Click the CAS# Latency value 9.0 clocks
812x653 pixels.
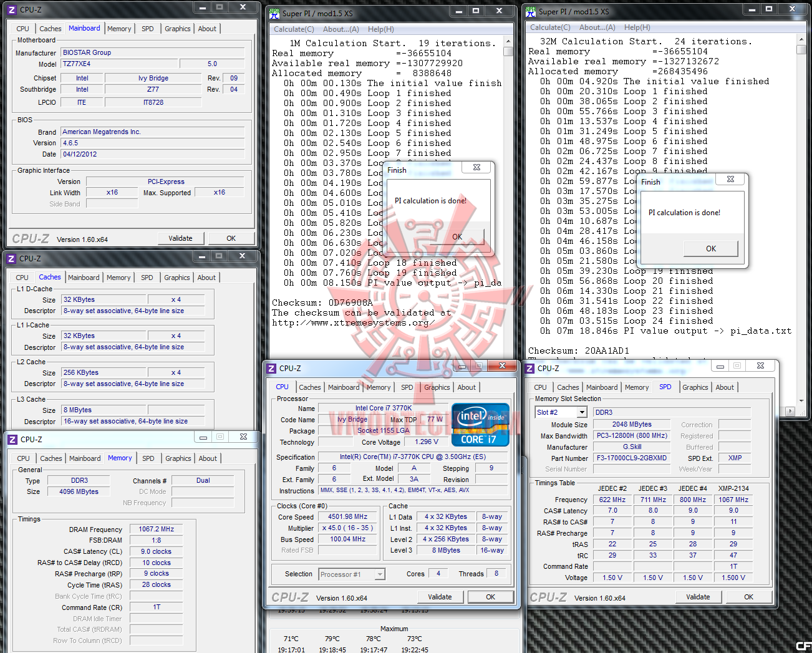pos(156,551)
